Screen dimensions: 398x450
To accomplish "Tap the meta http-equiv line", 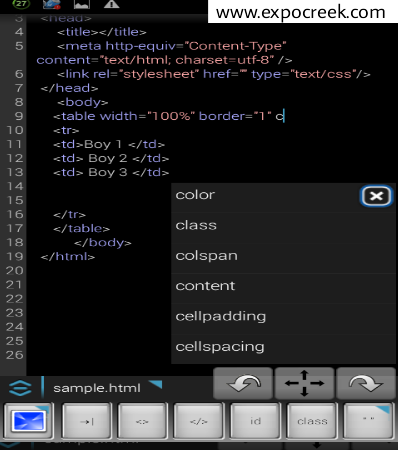I will click(x=172, y=46).
